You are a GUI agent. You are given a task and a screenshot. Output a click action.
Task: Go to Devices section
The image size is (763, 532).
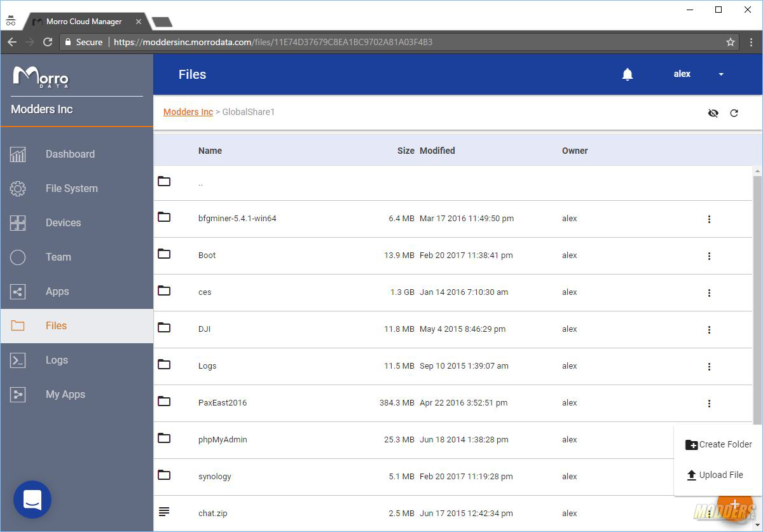[x=76, y=222]
